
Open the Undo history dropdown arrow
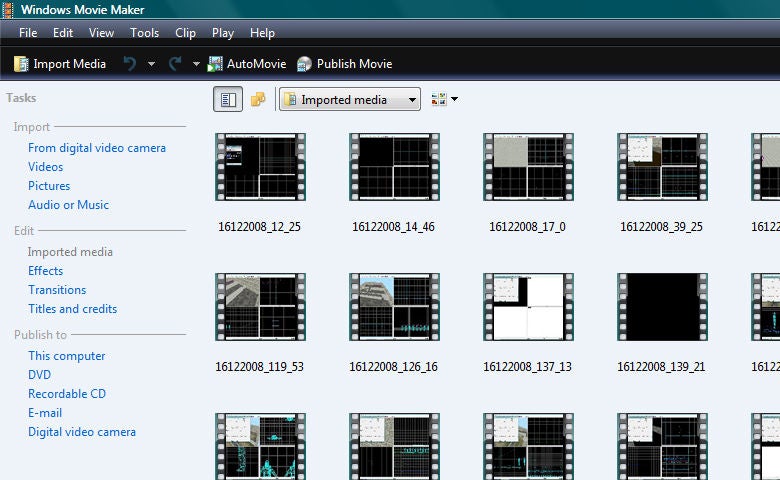tap(151, 64)
